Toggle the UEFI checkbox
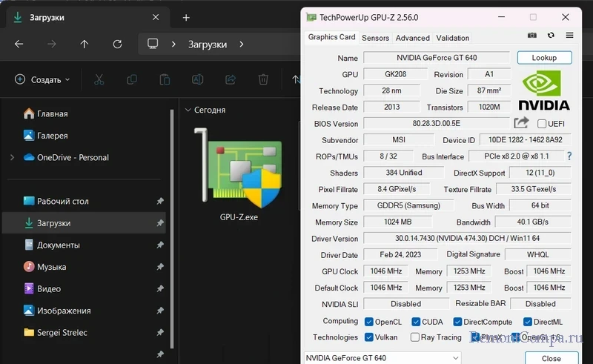This screenshot has width=593, height=364. (x=542, y=124)
